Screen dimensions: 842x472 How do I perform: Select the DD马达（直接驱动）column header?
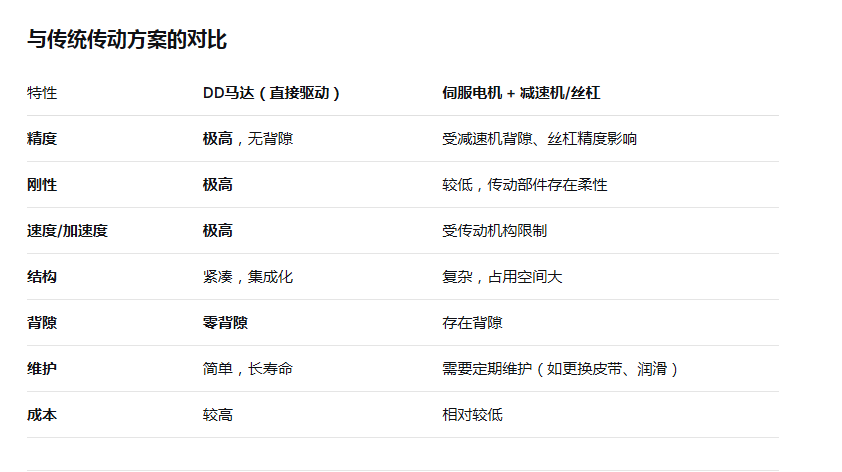[272, 93]
